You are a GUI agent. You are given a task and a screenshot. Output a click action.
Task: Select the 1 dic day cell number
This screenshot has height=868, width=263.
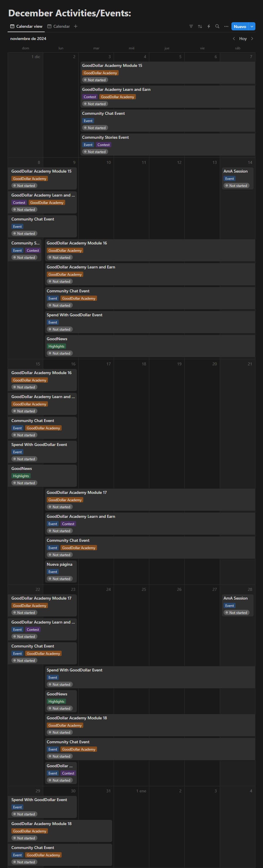point(36,57)
